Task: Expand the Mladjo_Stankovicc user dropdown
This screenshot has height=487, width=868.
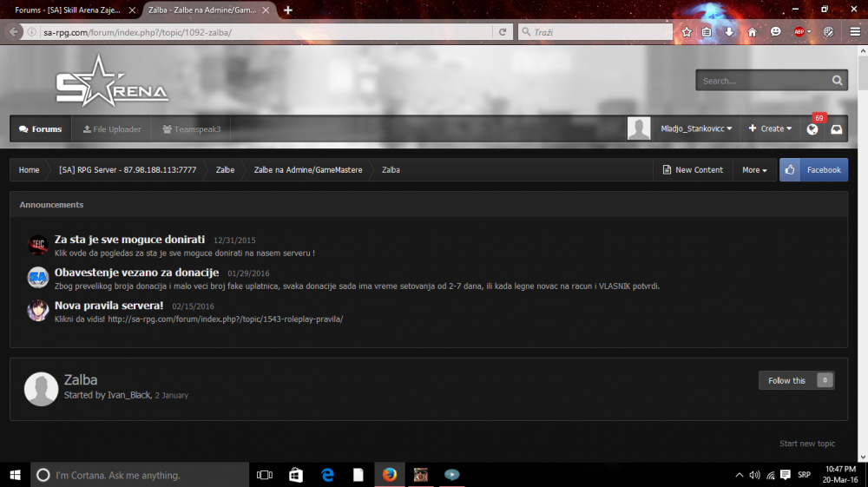Action: tap(696, 128)
